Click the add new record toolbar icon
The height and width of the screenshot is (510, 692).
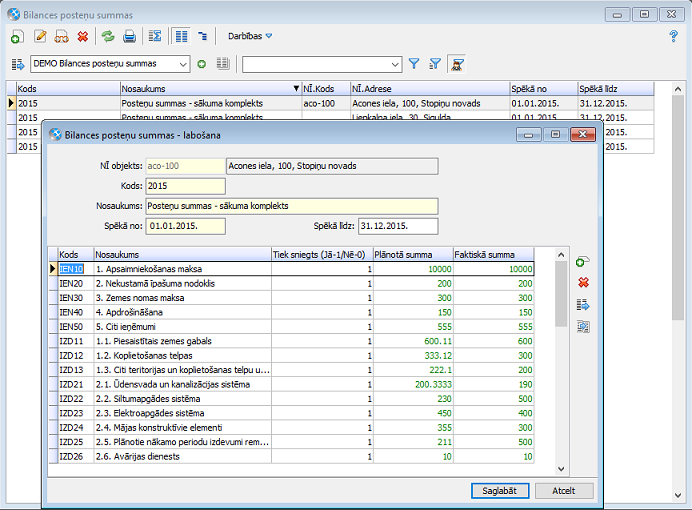[17, 37]
